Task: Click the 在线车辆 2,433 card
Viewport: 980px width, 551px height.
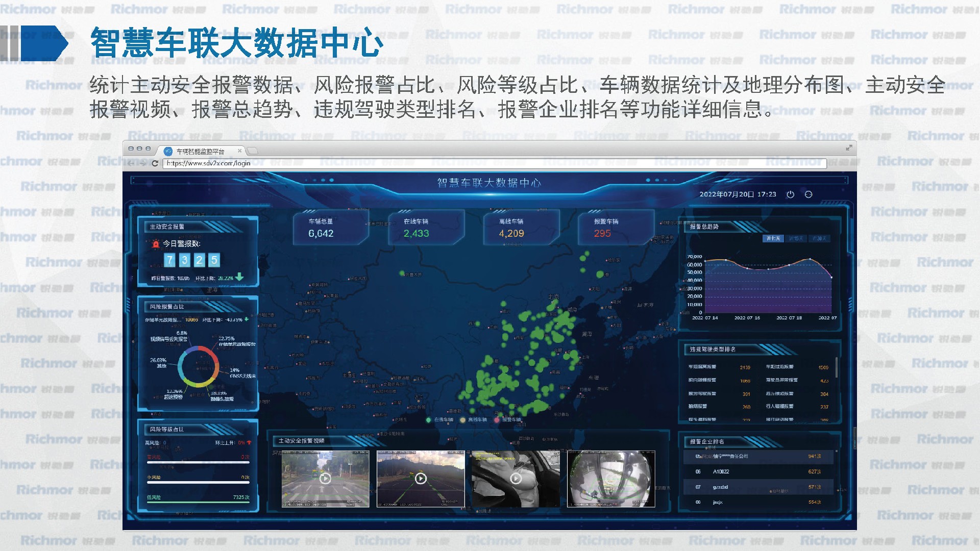Action: [426, 228]
